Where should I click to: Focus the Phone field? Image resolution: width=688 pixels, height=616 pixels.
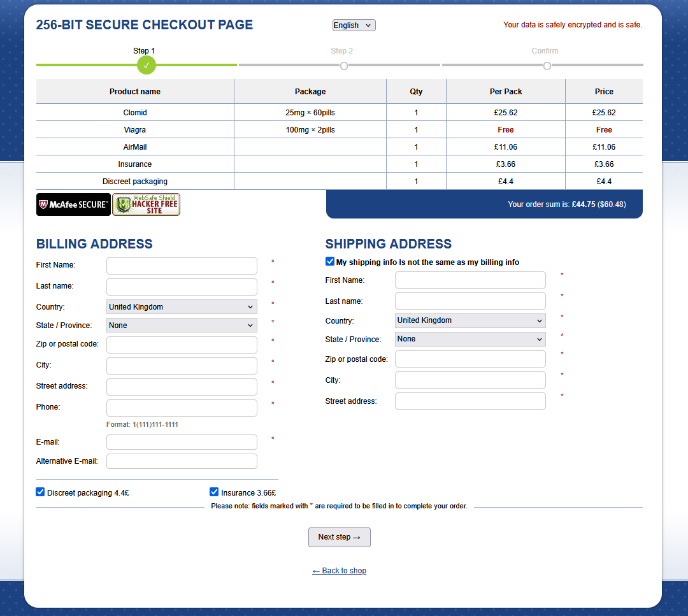(182, 408)
